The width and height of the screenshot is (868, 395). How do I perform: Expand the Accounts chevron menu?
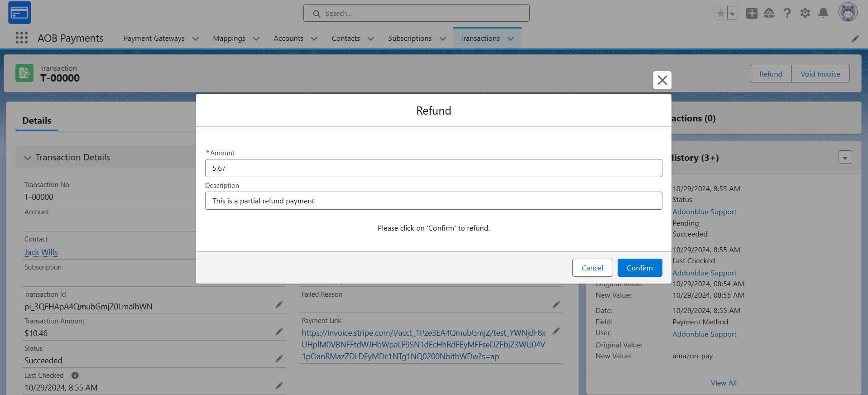pyautogui.click(x=314, y=39)
